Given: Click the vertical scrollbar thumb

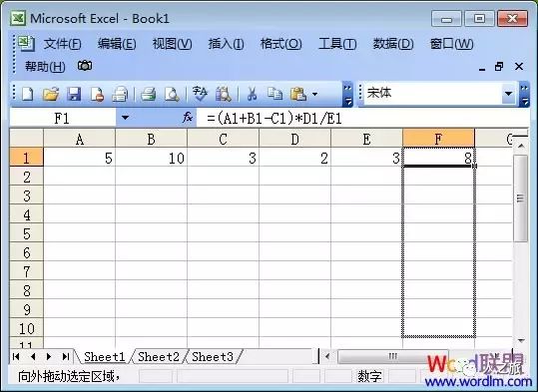Looking at the screenshot, I should coord(521,198).
